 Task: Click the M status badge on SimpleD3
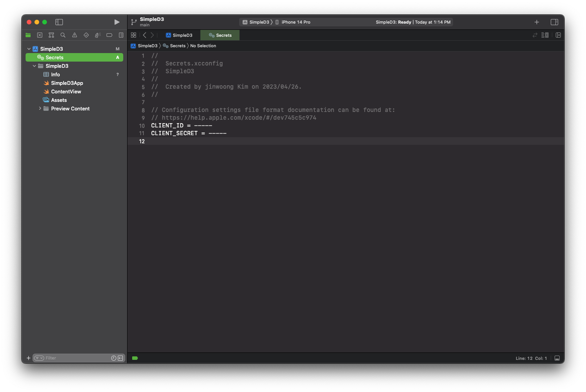117,49
